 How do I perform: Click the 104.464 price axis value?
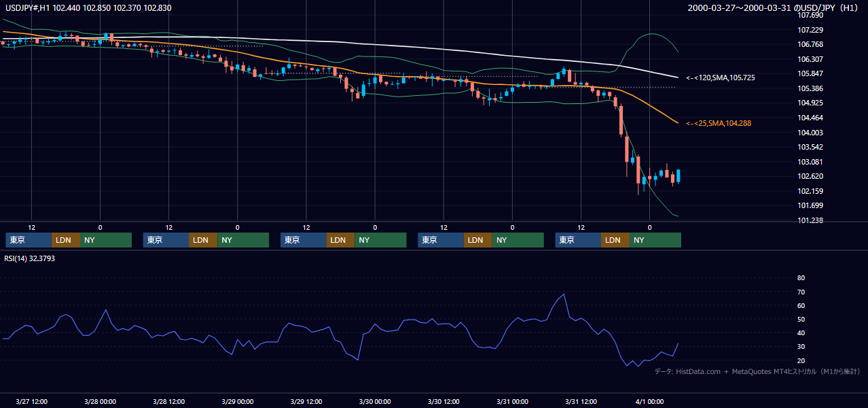pyautogui.click(x=809, y=118)
